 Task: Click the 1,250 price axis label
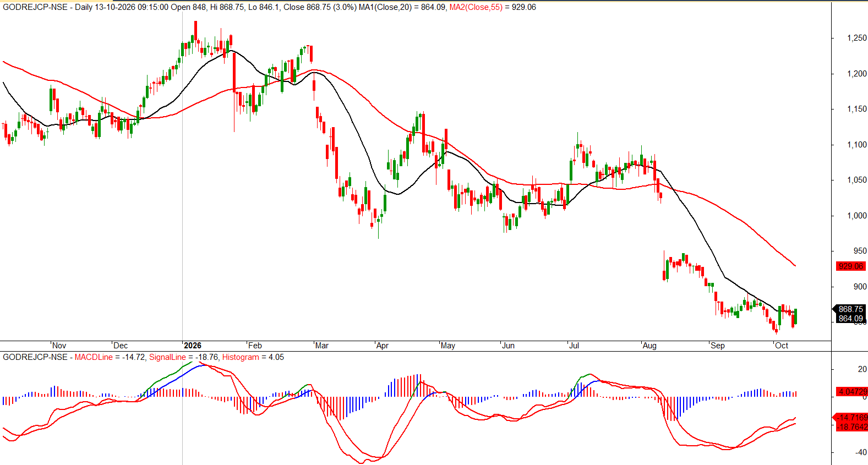(x=857, y=38)
